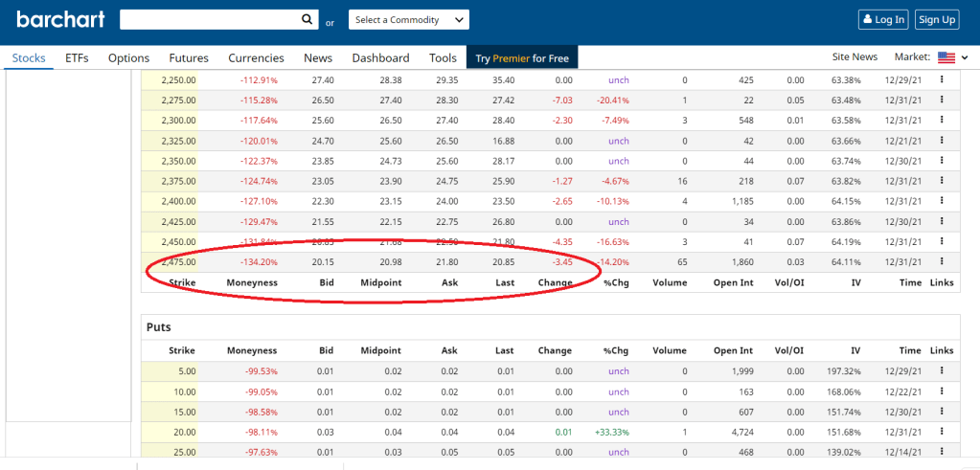980x470 pixels.
Task: Click the Sign Up button
Action: pyautogui.click(x=936, y=19)
